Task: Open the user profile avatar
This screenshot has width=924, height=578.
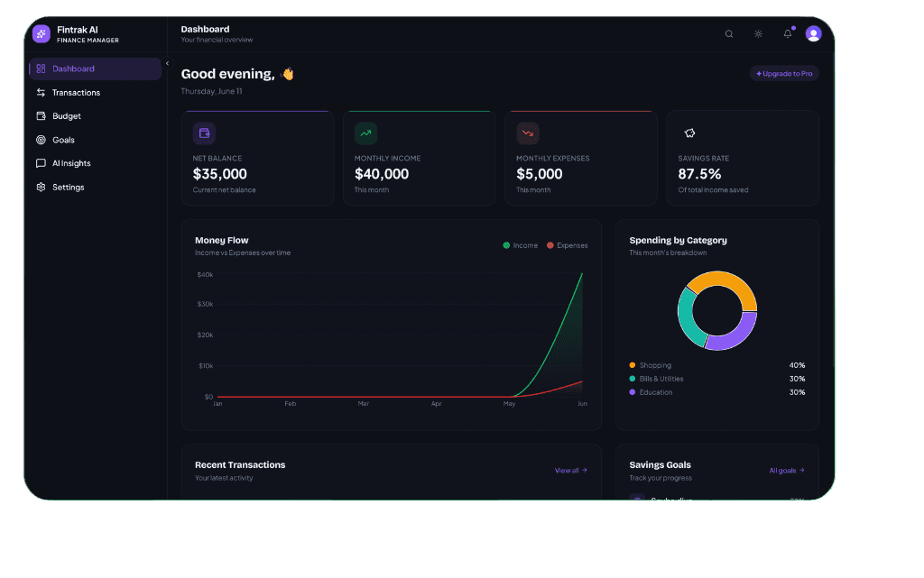Action: [814, 34]
